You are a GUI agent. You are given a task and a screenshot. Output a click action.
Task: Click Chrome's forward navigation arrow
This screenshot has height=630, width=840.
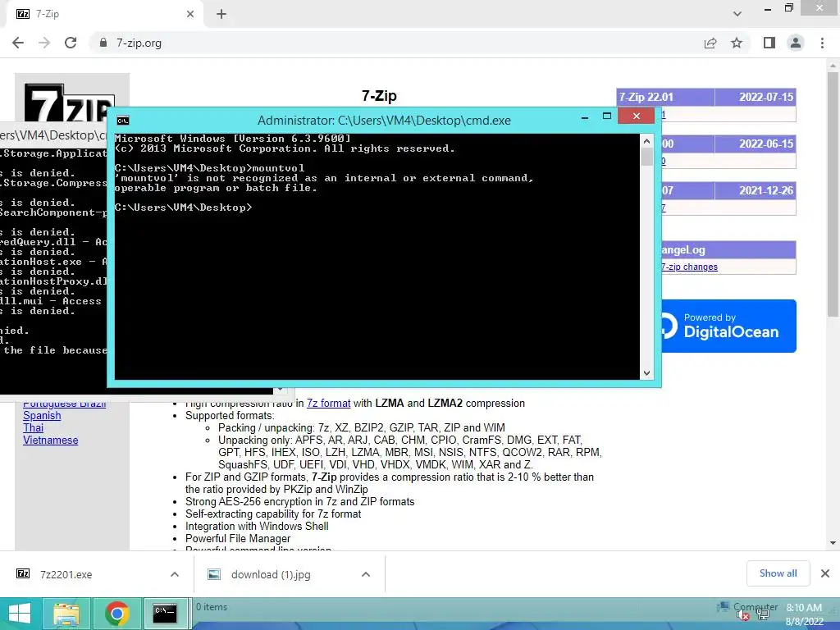point(44,43)
